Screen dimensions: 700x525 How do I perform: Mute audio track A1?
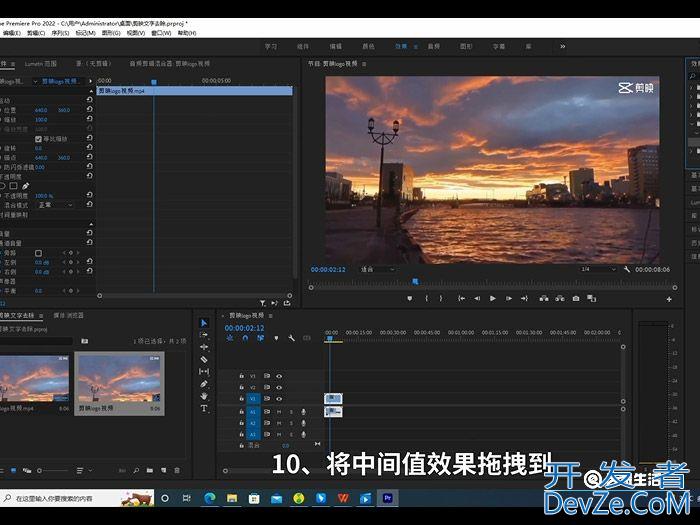tap(279, 412)
